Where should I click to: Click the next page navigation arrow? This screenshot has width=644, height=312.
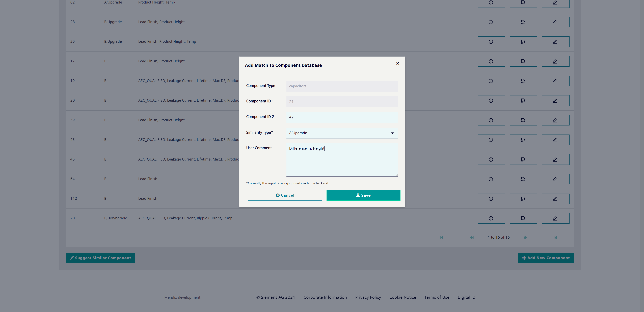525,238
